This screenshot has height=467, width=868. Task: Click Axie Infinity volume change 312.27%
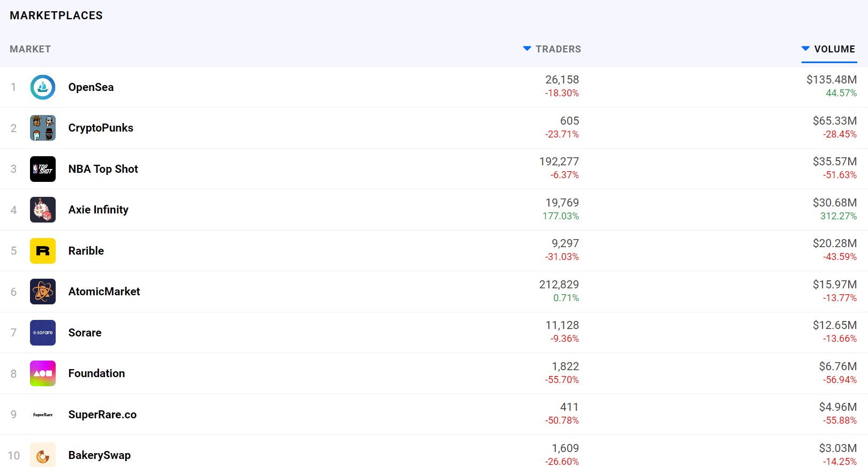point(839,216)
